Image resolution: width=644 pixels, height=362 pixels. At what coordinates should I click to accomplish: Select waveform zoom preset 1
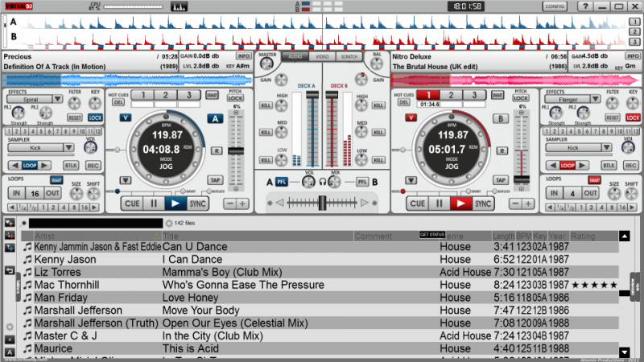[x=634, y=22]
